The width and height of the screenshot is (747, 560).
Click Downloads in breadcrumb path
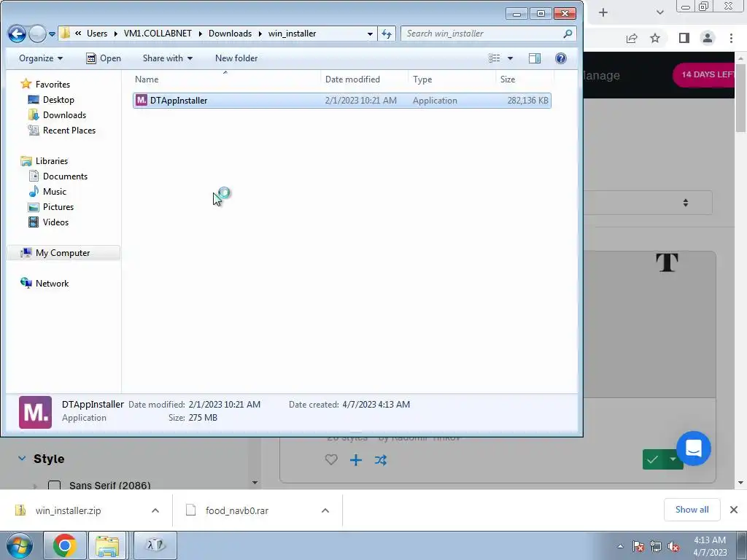coord(230,34)
